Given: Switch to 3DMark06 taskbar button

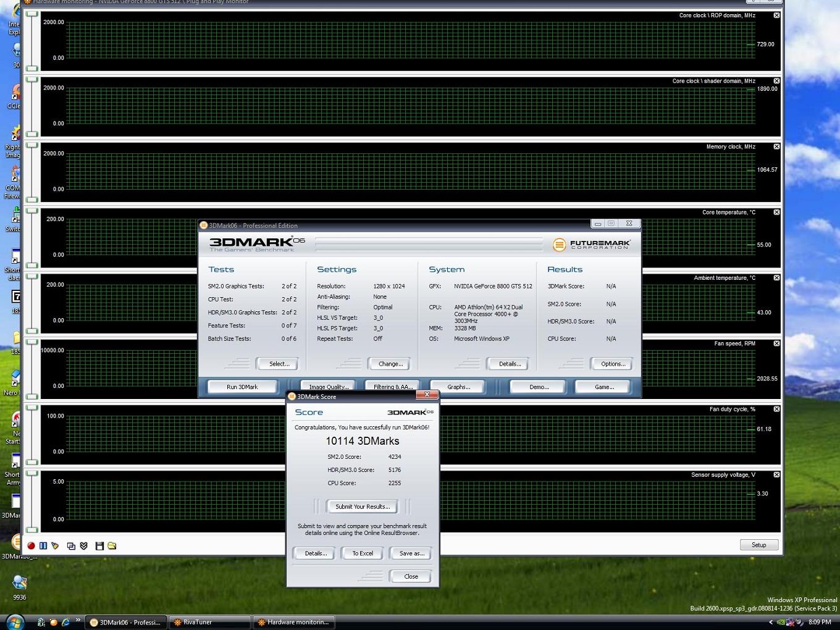Looking at the screenshot, I should [126, 622].
